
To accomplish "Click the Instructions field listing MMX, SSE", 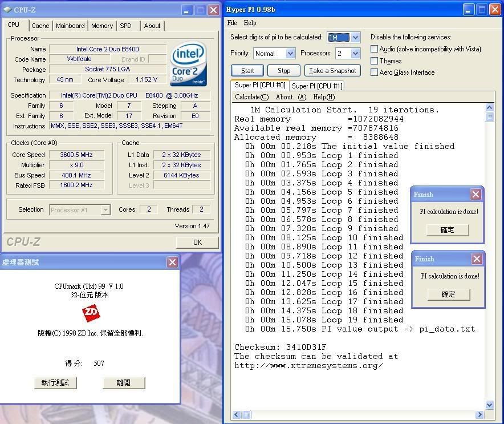I will (130, 126).
